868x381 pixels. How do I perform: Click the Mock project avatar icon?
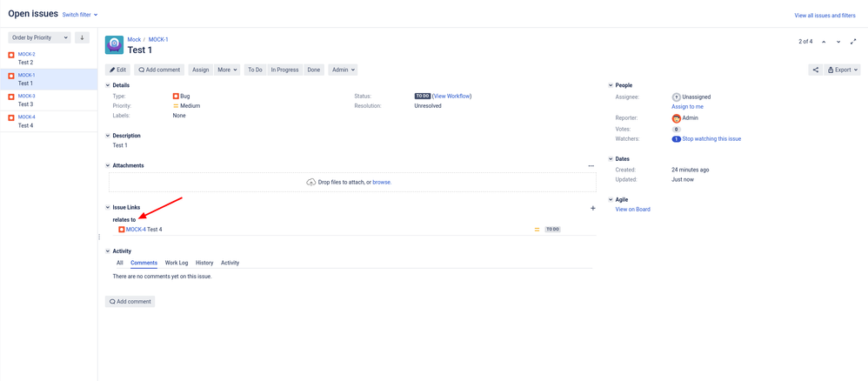[x=114, y=45]
